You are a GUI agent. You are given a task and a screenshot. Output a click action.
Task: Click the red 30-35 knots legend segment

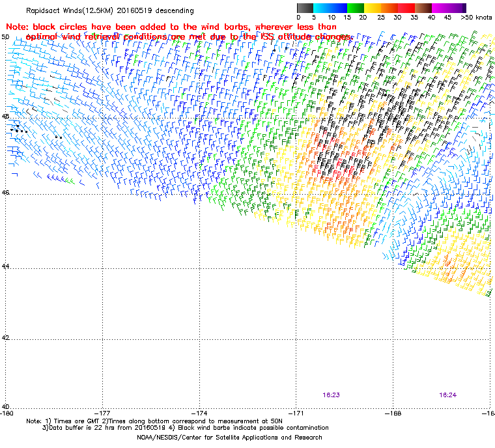click(x=406, y=8)
